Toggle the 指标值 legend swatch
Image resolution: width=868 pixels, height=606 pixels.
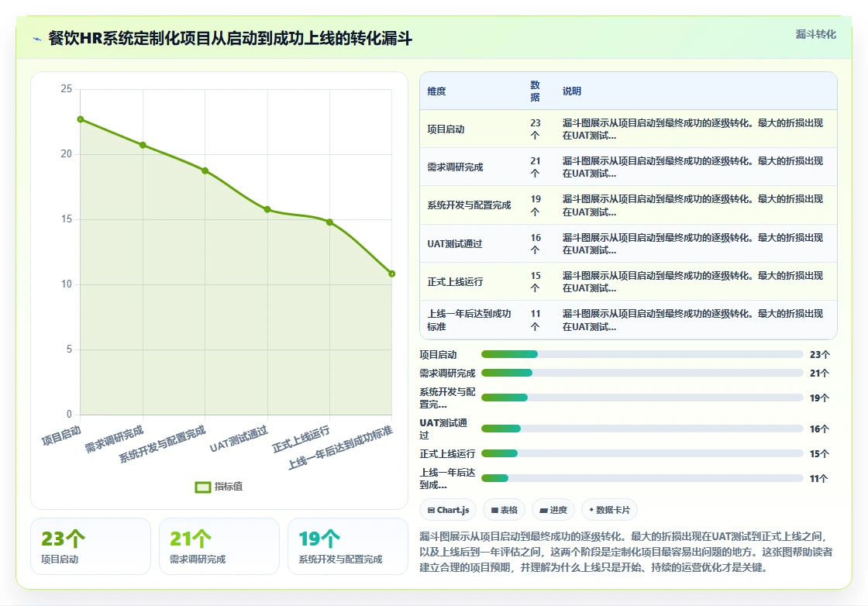[x=203, y=487]
